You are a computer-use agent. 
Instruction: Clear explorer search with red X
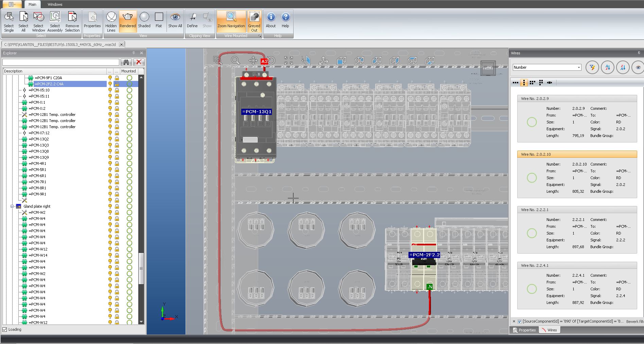(x=139, y=62)
